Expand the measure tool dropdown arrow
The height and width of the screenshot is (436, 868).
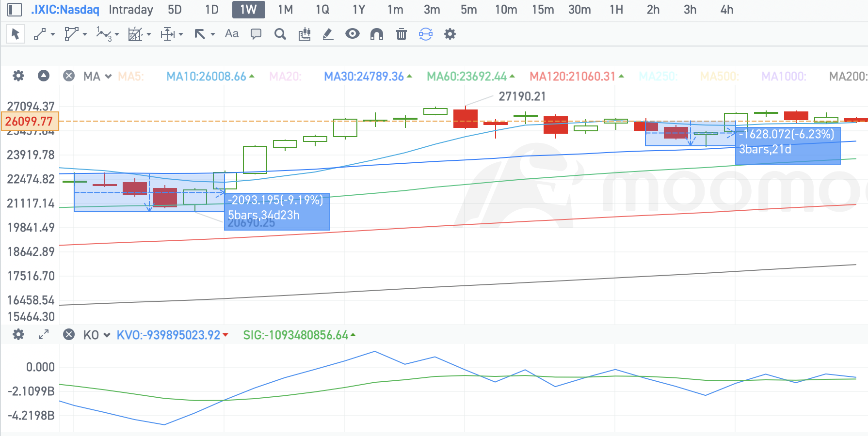[x=181, y=34]
